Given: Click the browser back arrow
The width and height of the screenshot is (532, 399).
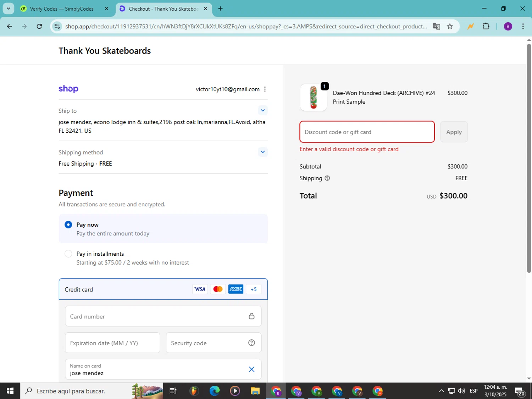Looking at the screenshot, I should [x=10, y=26].
